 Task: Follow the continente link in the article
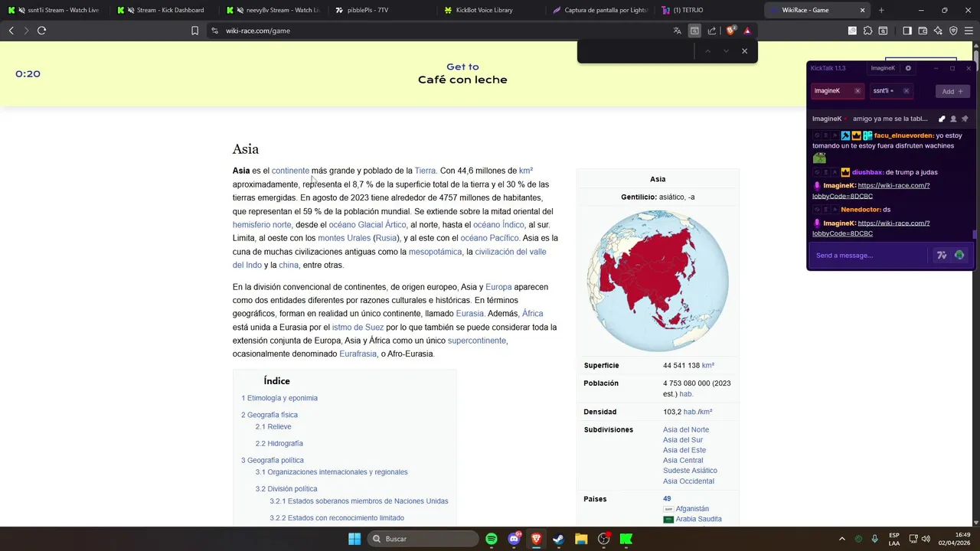click(x=290, y=171)
